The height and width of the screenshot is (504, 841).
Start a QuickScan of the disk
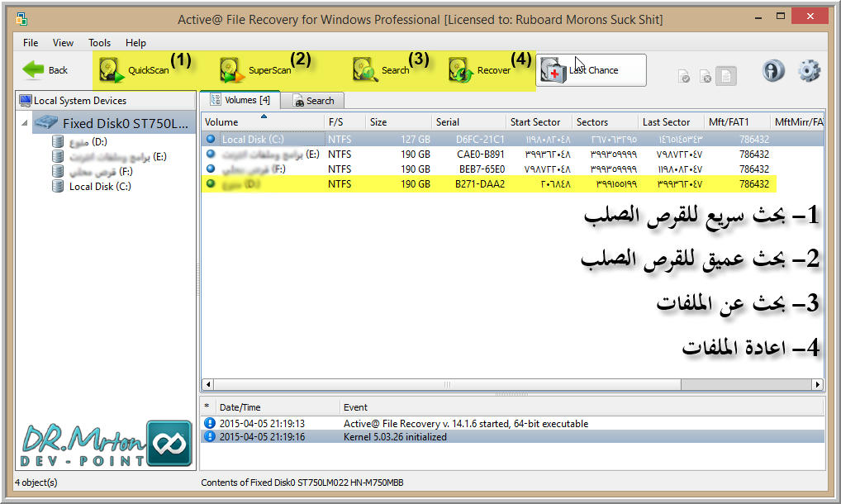134,70
